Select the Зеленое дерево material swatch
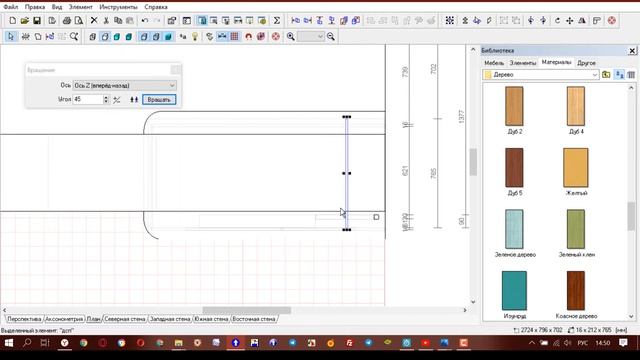 pos(514,229)
